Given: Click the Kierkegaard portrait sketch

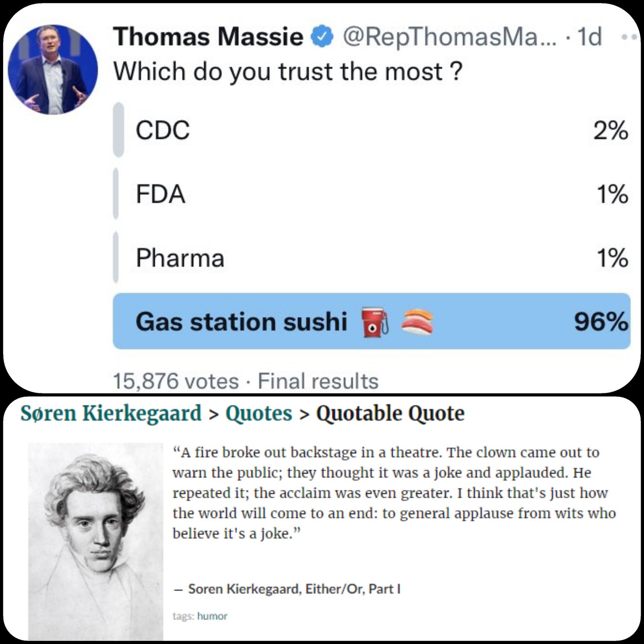Looking at the screenshot, I should click(96, 542).
